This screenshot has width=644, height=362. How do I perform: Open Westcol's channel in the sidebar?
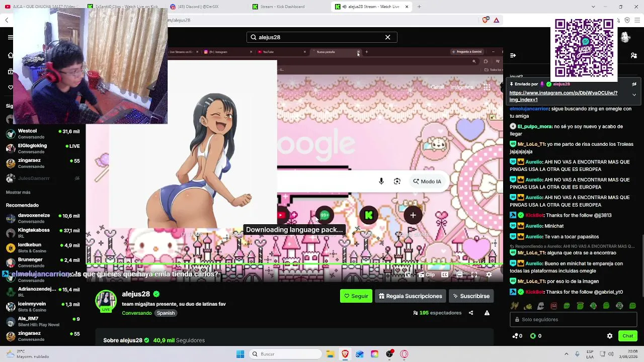click(43, 134)
